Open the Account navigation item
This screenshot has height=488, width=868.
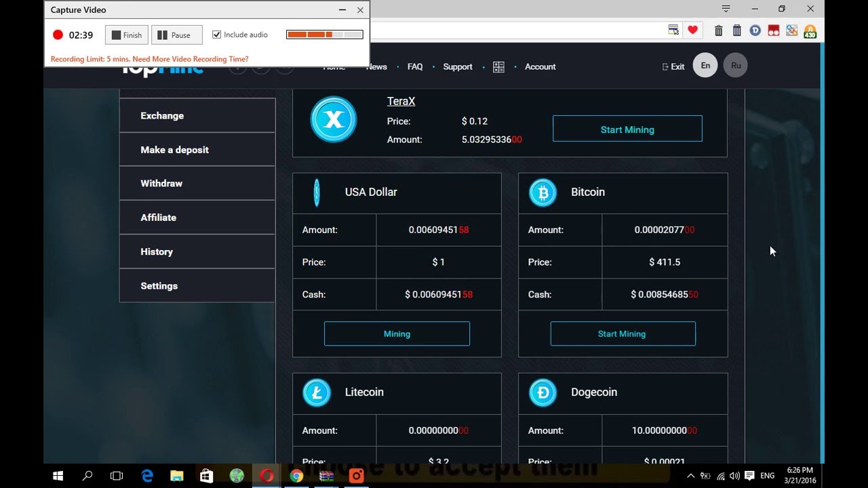click(x=540, y=66)
